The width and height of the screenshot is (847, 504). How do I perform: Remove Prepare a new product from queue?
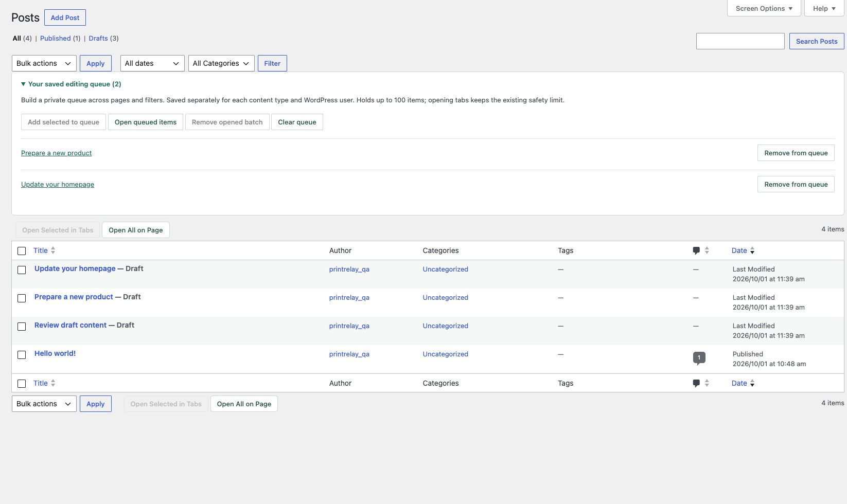point(796,153)
